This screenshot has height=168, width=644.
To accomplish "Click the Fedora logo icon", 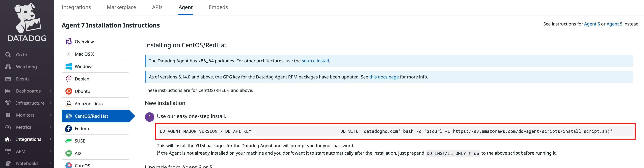I will [x=68, y=128].
